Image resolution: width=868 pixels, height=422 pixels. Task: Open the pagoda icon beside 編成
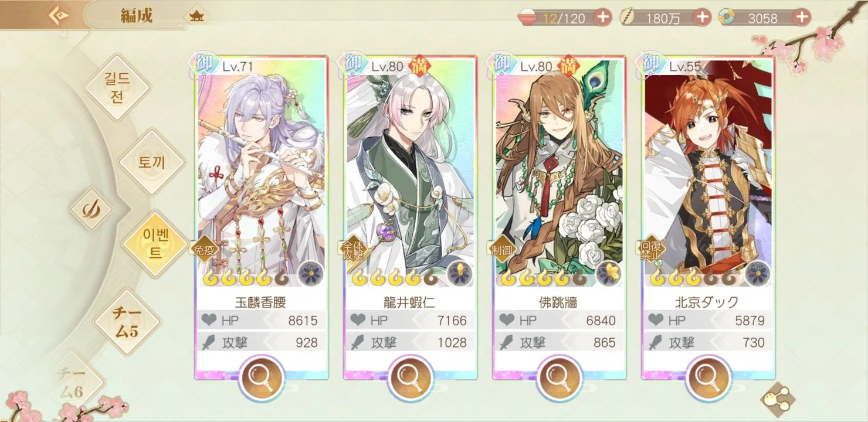tap(195, 17)
